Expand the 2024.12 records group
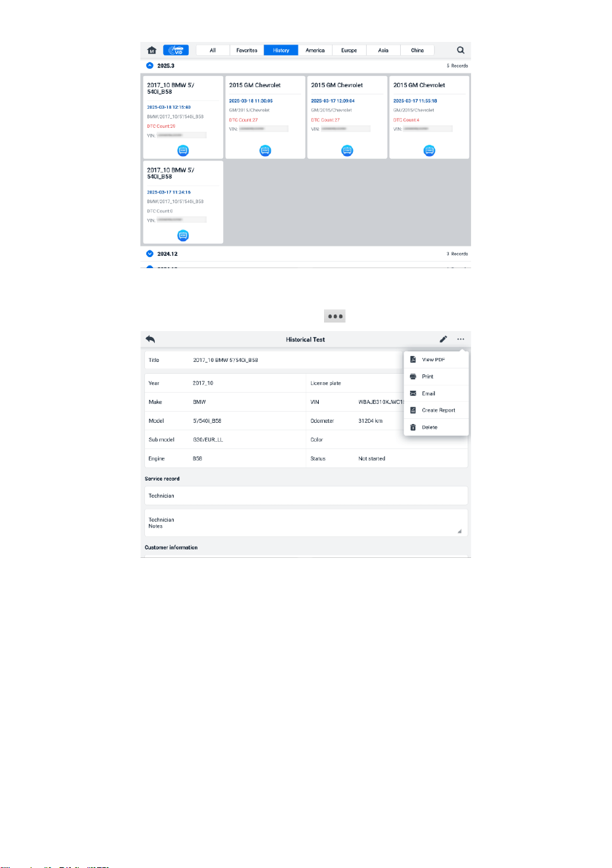Viewport: 612px width, 868px height. tap(150, 254)
